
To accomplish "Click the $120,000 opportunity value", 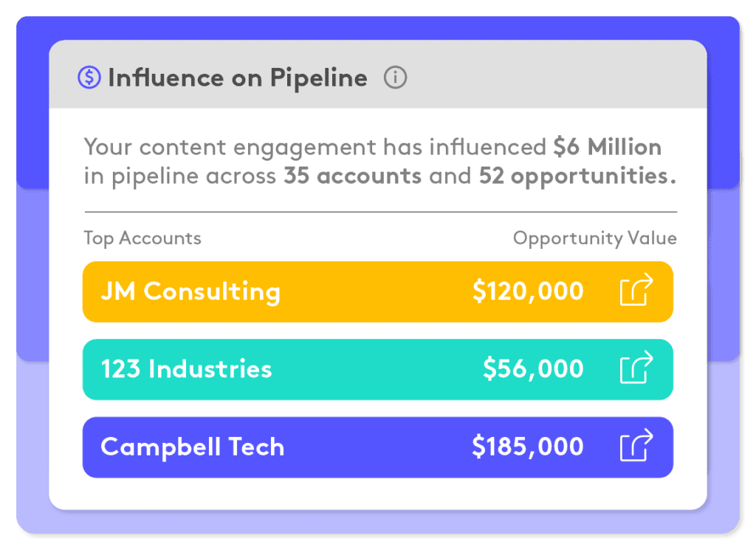I will click(529, 291).
